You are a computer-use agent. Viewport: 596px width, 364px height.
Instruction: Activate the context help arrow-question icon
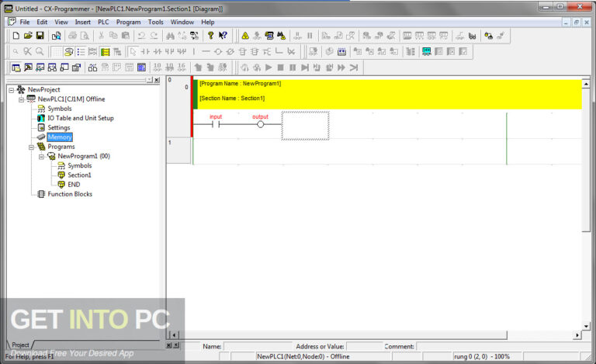coord(223,36)
